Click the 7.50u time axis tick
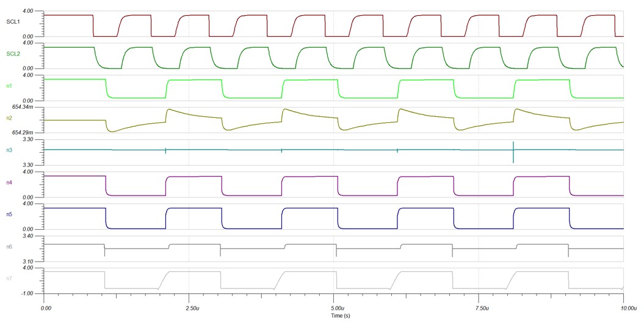The height and width of the screenshot is (322, 644). point(479,308)
